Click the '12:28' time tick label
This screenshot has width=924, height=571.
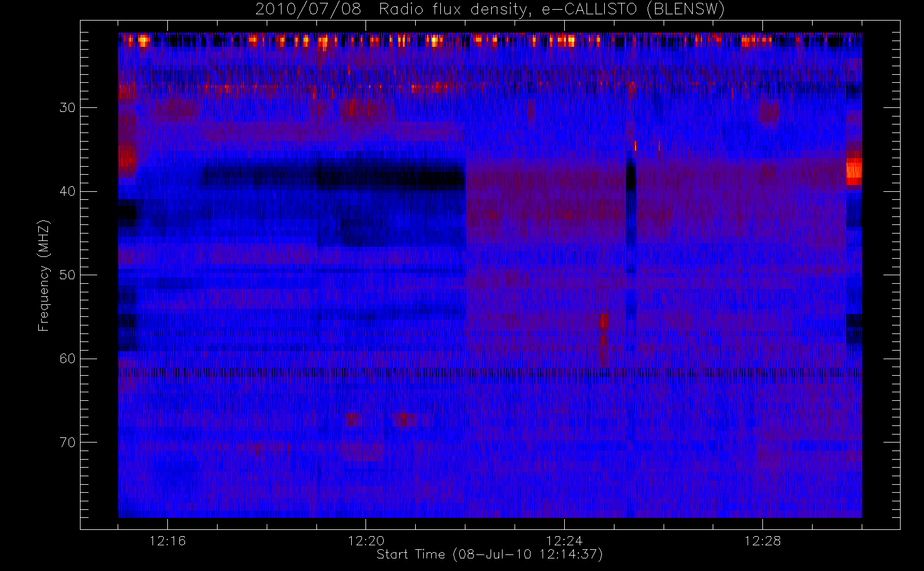coord(762,541)
